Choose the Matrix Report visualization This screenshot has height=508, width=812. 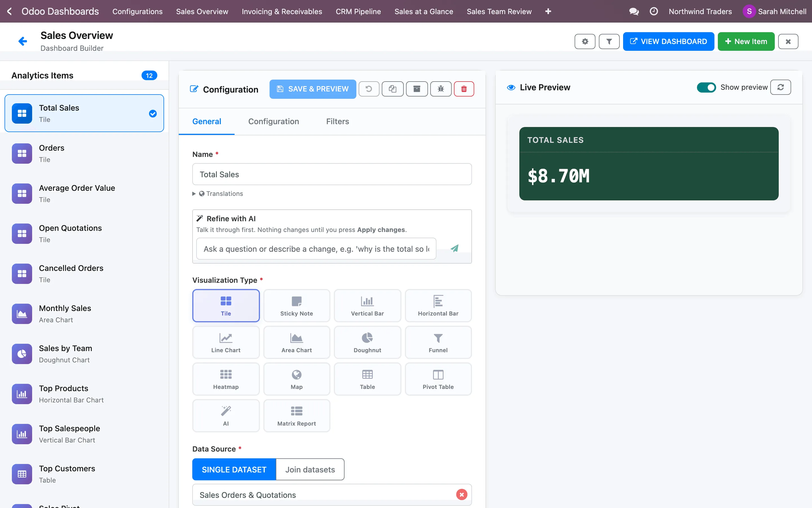(297, 416)
